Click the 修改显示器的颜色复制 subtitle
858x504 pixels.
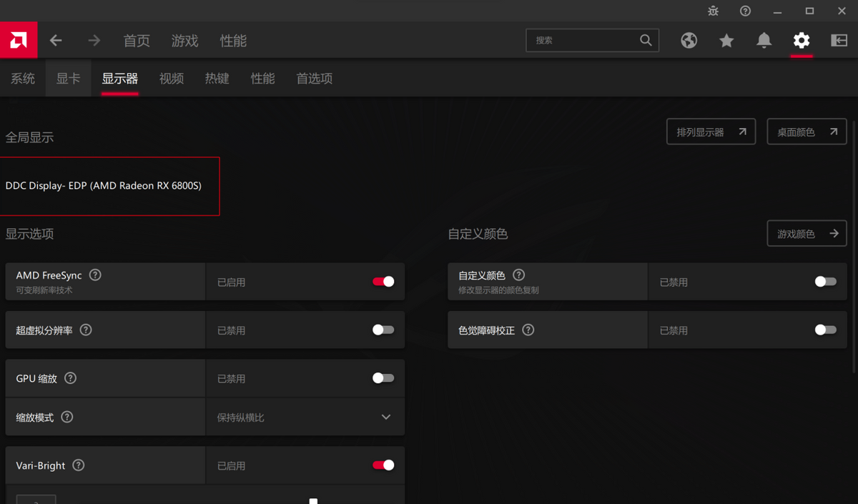498,290
